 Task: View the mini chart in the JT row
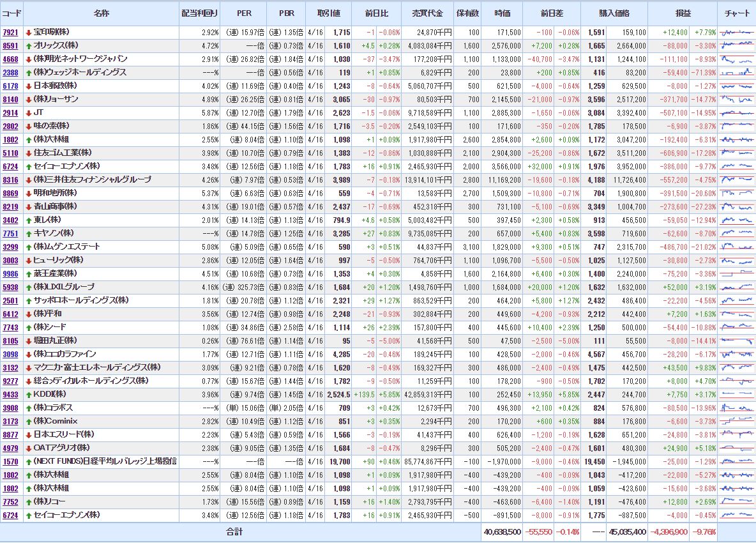(x=736, y=112)
